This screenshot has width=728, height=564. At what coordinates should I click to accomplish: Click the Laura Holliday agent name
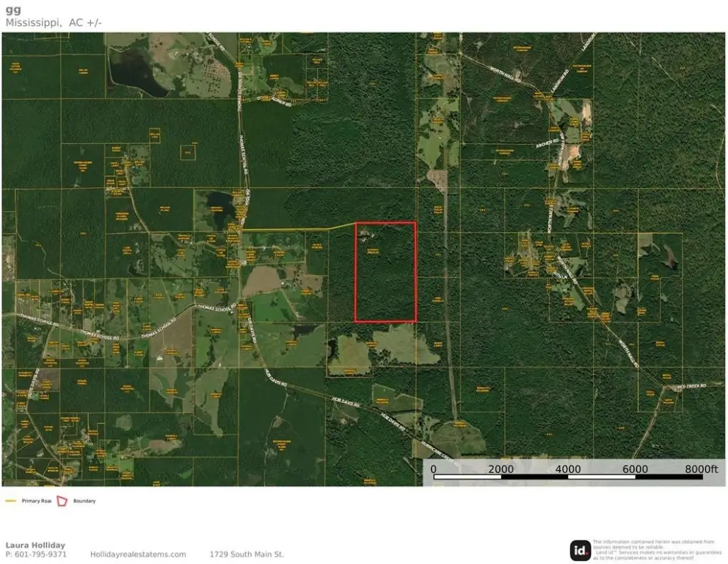coord(35,545)
